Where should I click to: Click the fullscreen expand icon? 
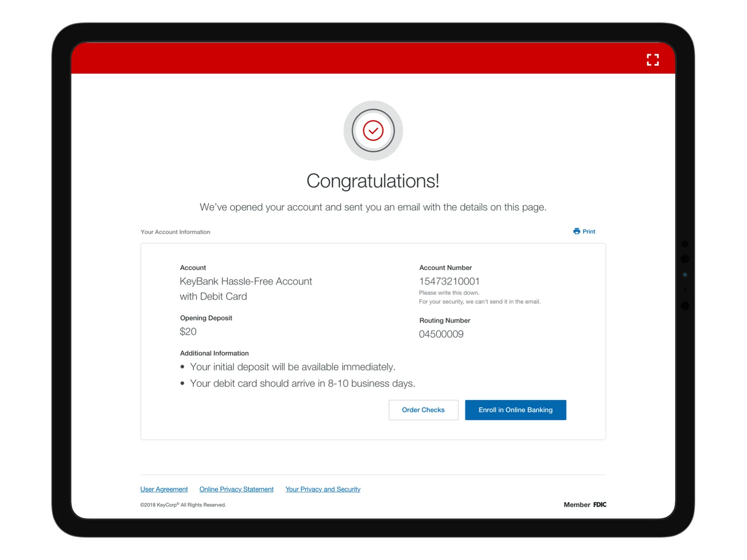653,60
